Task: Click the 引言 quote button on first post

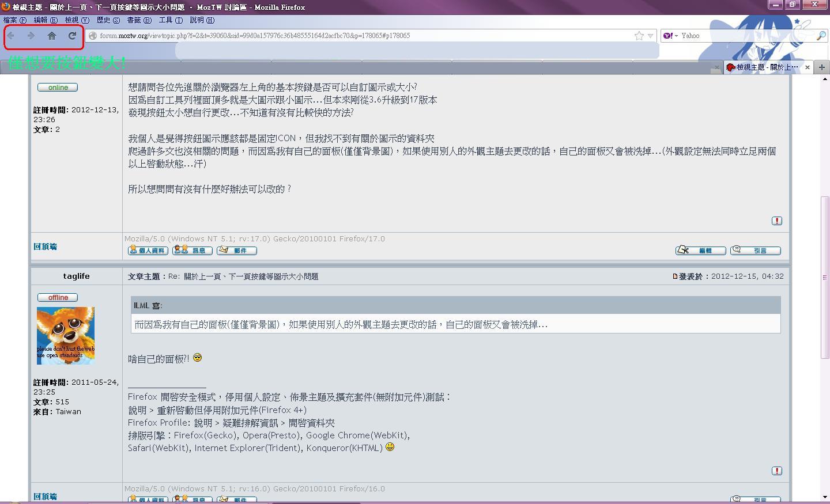Action: (755, 251)
